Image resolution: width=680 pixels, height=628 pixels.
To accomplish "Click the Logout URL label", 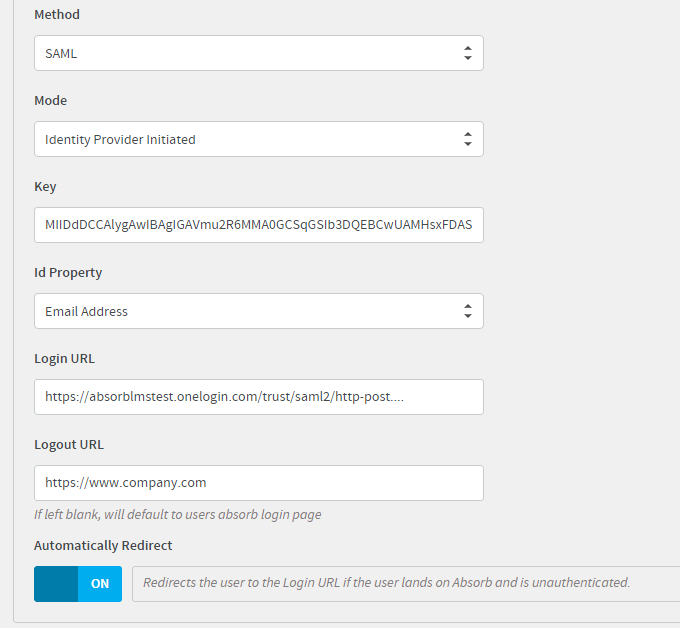I will (x=69, y=445).
